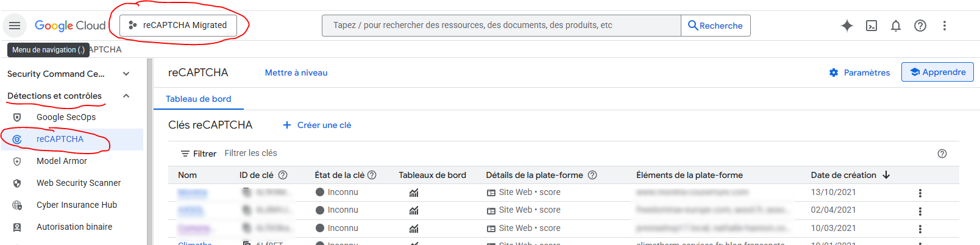
Task: Click the Apprendre button
Action: click(x=937, y=72)
